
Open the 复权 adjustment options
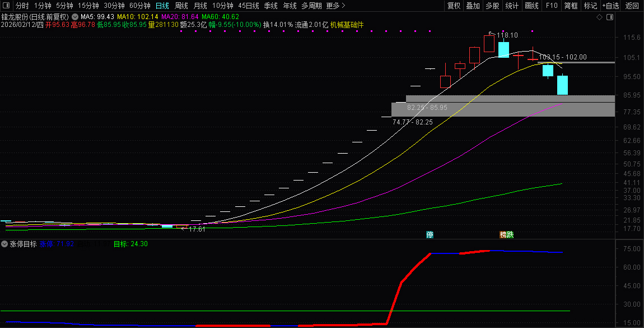(454, 6)
